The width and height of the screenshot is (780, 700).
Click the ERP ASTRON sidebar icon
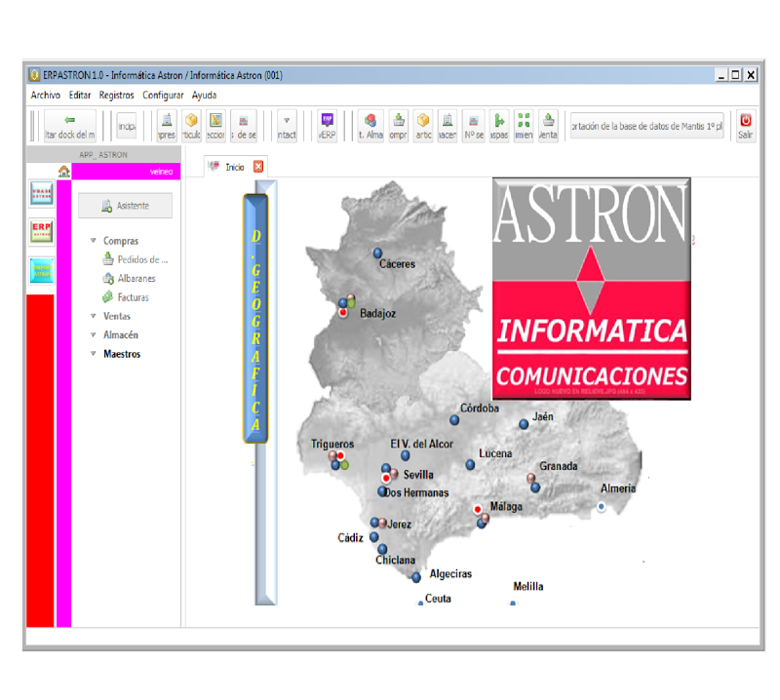coord(42,231)
